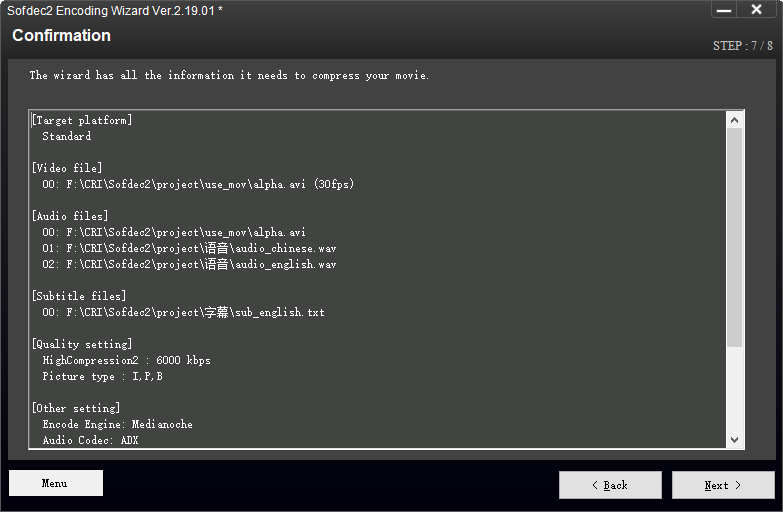
Task: Select the audio_chinese.wav file line
Action: 189,248
